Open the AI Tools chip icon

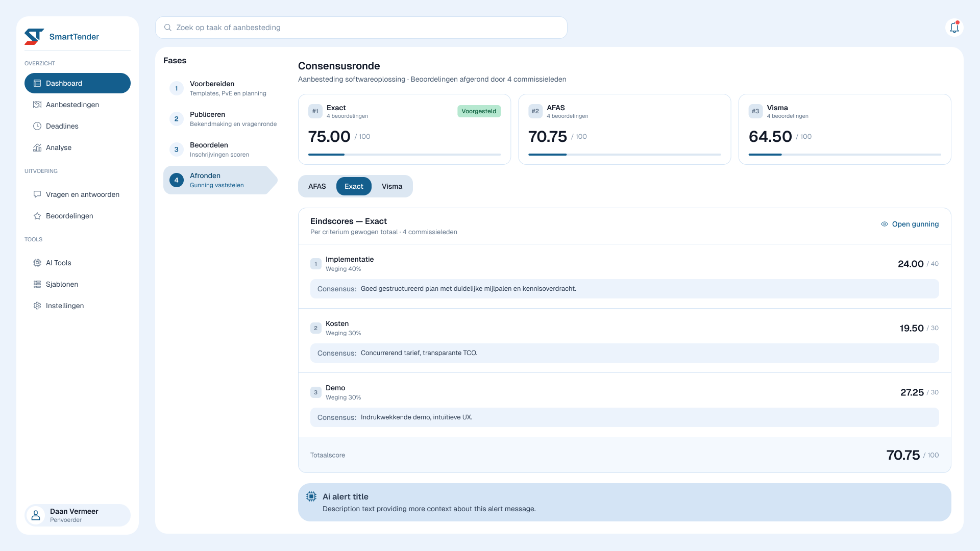37,263
